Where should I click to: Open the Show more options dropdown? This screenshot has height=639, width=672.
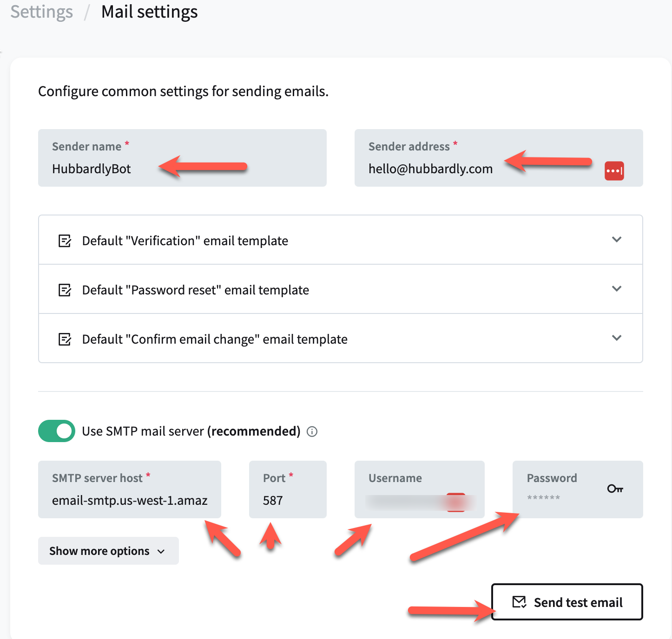(108, 551)
